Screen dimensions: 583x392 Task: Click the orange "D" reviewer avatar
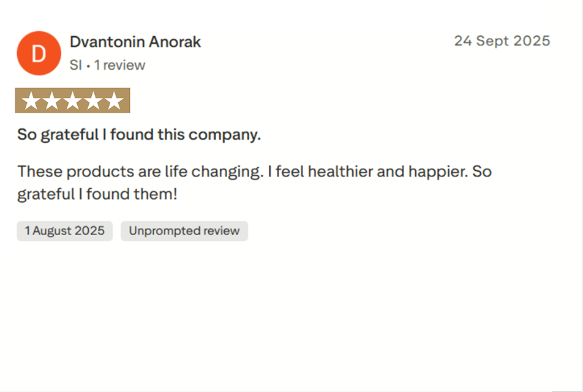pyautogui.click(x=39, y=53)
